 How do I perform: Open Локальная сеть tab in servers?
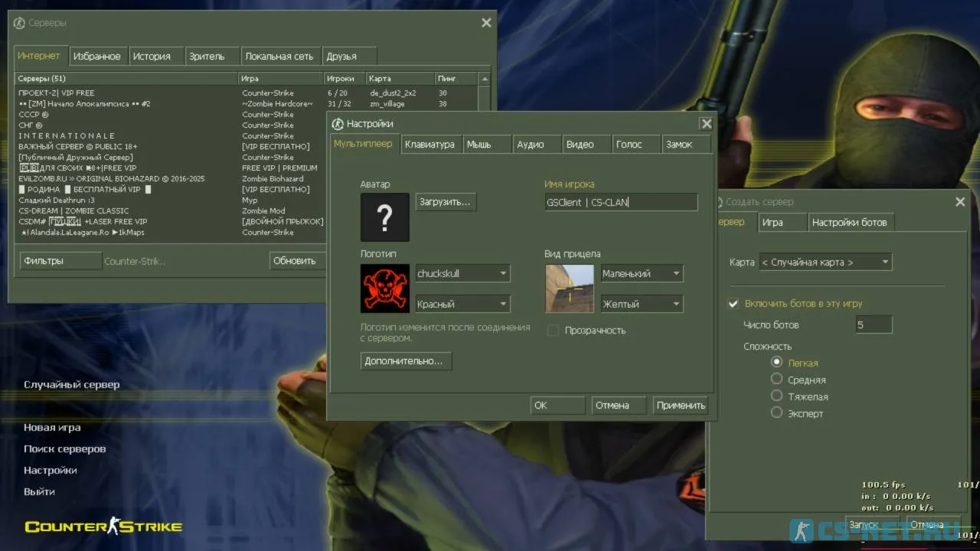coord(282,56)
